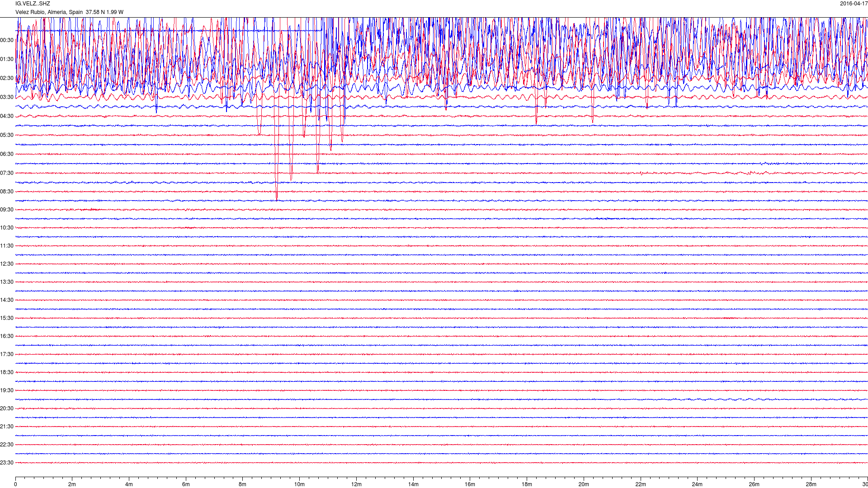Image resolution: width=868 pixels, height=488 pixels.
Task: Select the 12:30 time row label
Action: click(x=7, y=264)
